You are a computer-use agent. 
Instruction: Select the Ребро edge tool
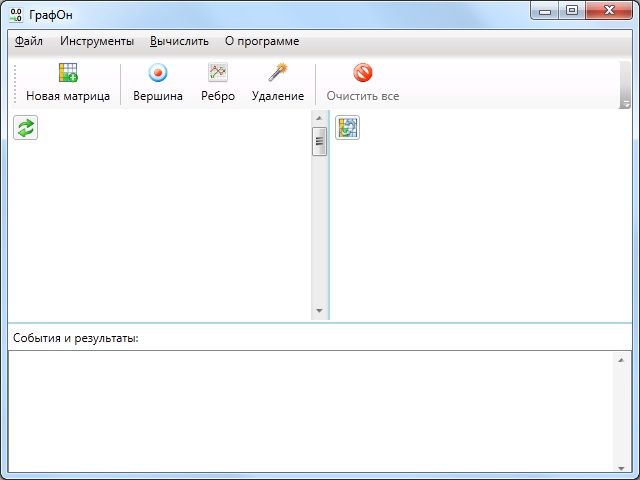(x=218, y=83)
